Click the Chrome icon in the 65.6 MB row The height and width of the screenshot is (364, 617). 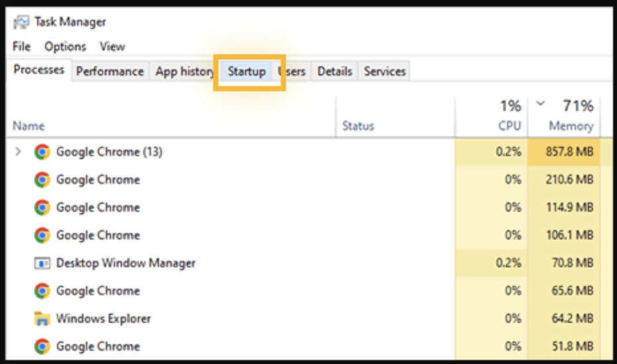point(42,291)
